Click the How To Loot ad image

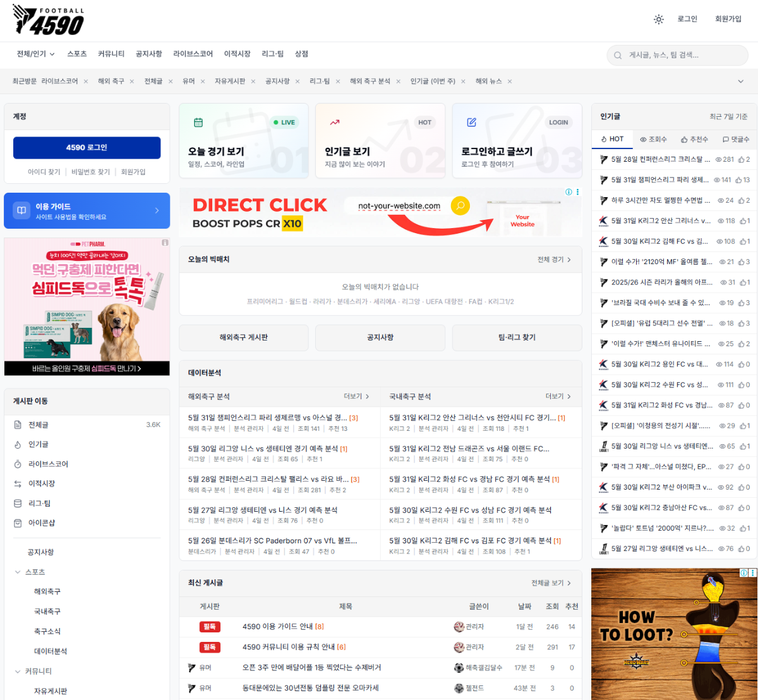674,634
